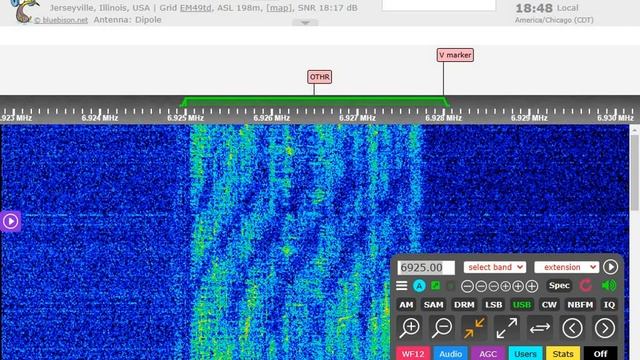The image size is (640, 360).
Task: Click the purple play button at the left edge
Action: 10,221
